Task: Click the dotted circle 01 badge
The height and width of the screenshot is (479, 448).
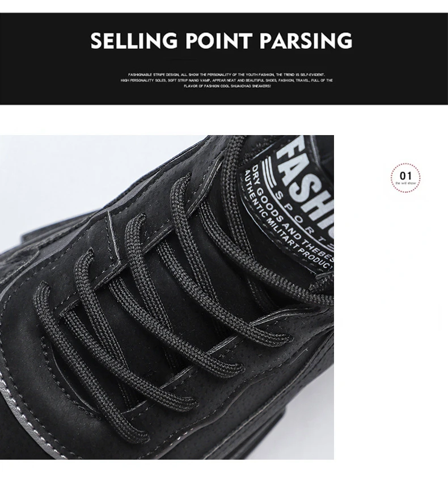Action: pos(405,178)
